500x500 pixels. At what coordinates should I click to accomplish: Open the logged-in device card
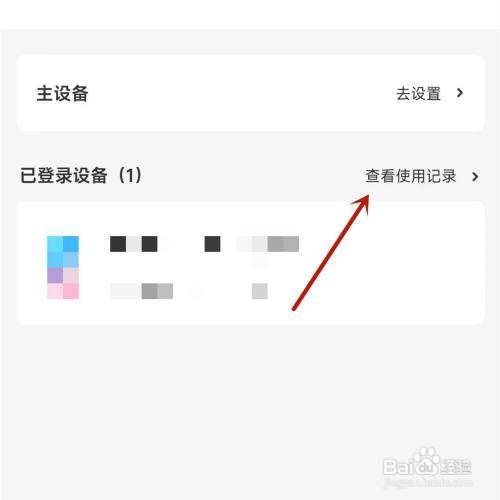pos(250,262)
